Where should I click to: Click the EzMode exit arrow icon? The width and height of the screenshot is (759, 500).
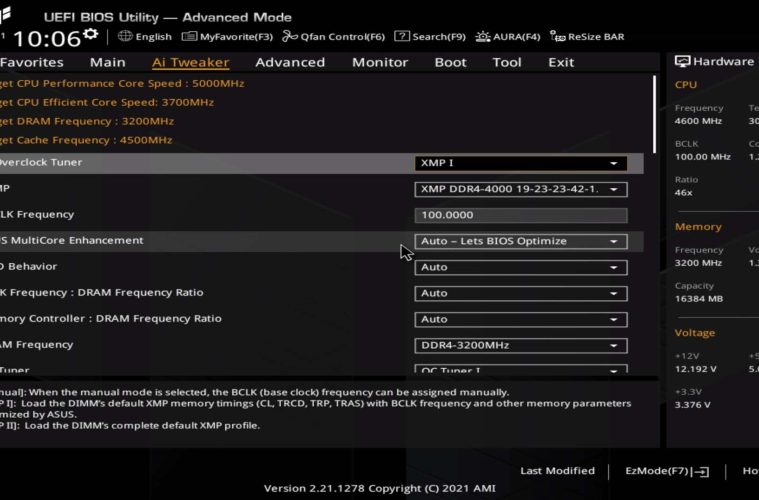coord(700,471)
